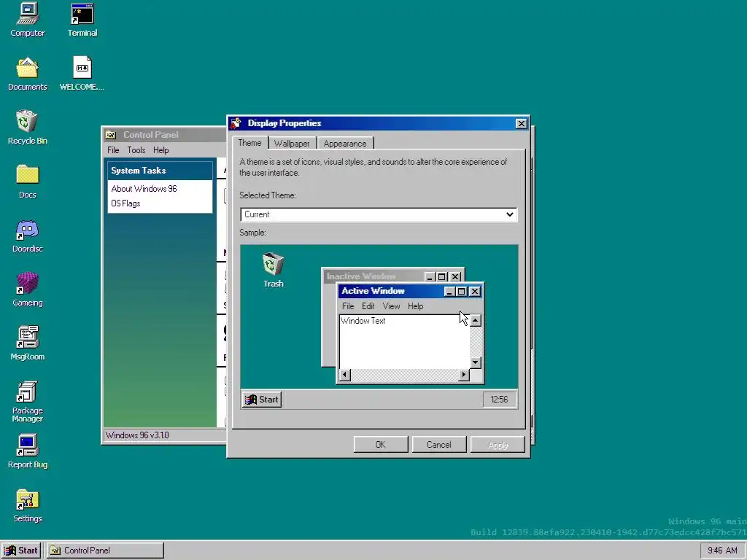
Task: Open the File menu in Control Panel
Action: [113, 150]
